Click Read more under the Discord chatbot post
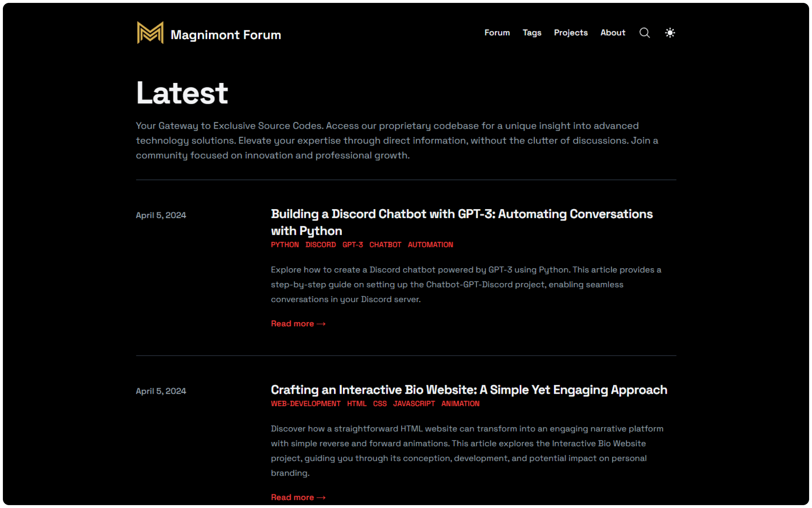Viewport: 812px width, 508px height. (x=298, y=324)
